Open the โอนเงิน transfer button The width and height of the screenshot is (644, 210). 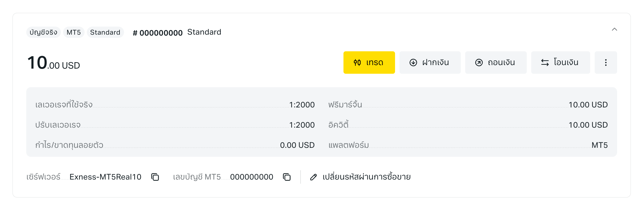(x=560, y=63)
